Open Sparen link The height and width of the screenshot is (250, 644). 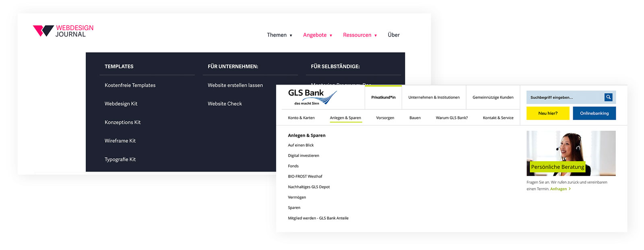(x=294, y=208)
